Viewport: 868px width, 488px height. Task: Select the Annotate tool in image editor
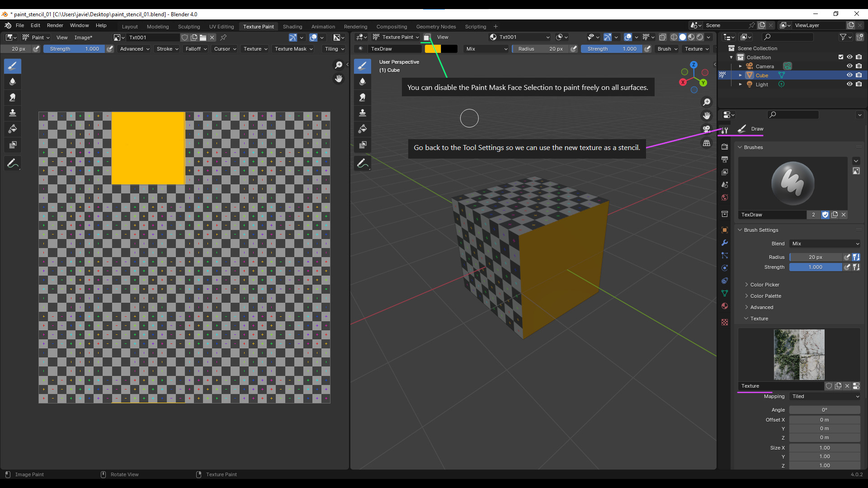coord(13,163)
